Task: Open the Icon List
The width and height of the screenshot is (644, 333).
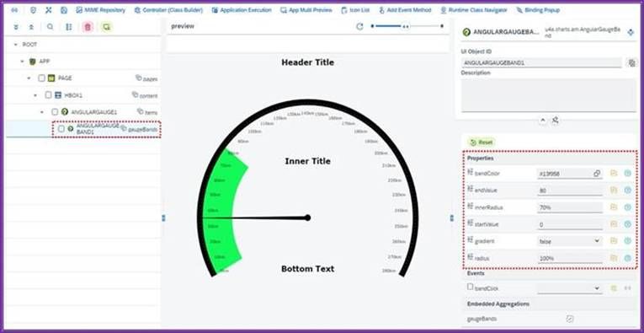Action: pos(355,10)
